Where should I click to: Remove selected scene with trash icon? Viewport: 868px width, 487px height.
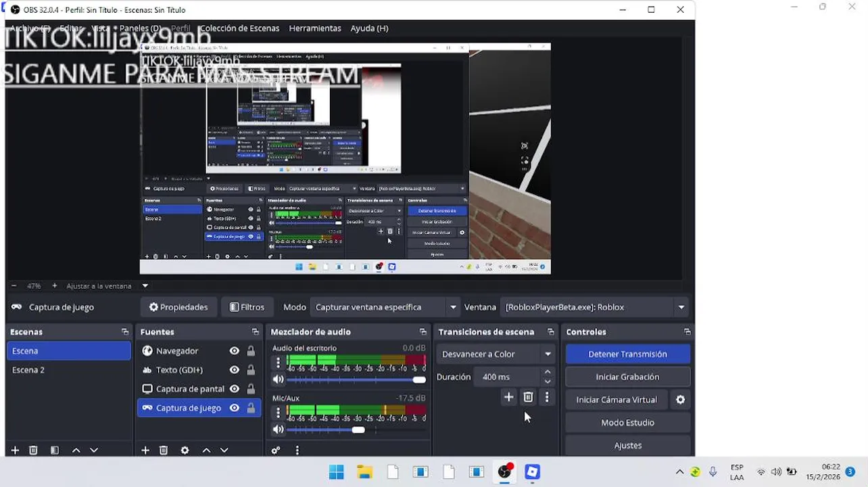33,450
